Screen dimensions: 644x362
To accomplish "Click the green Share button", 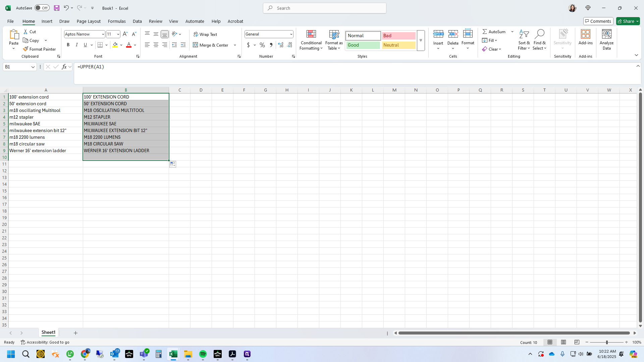I will [x=628, y=21].
